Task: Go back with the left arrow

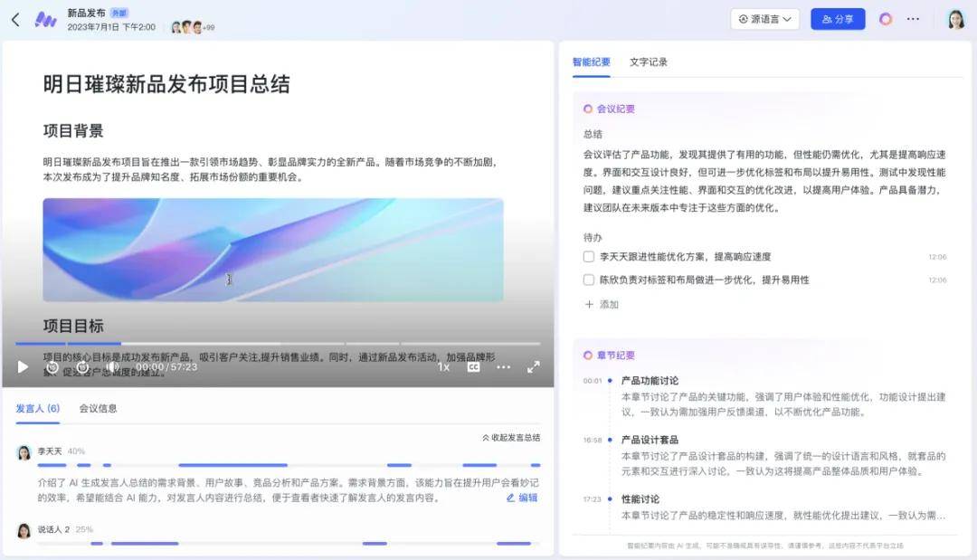Action: coord(15,20)
